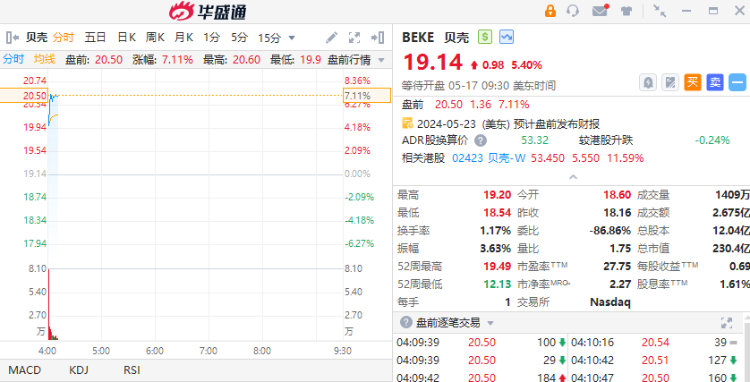Collapse right panel arrow icon

378,37
